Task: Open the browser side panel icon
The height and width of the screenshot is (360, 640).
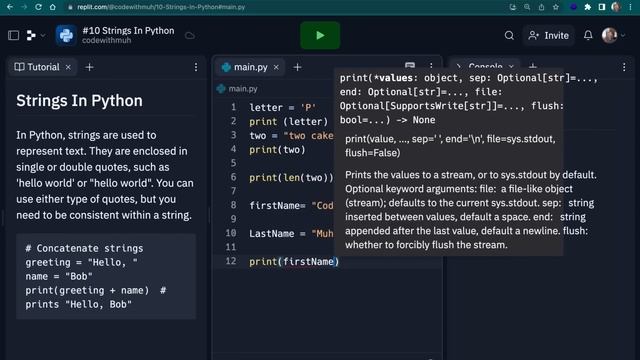Action: pyautogui.click(x=602, y=7)
